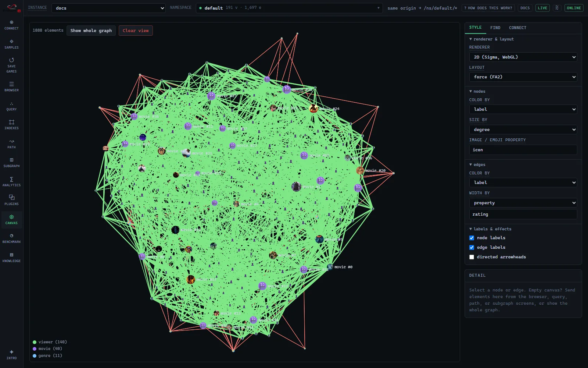Viewport: 588px width, 368px height.
Task: Open the Renderer dropdown
Action: pos(523,57)
